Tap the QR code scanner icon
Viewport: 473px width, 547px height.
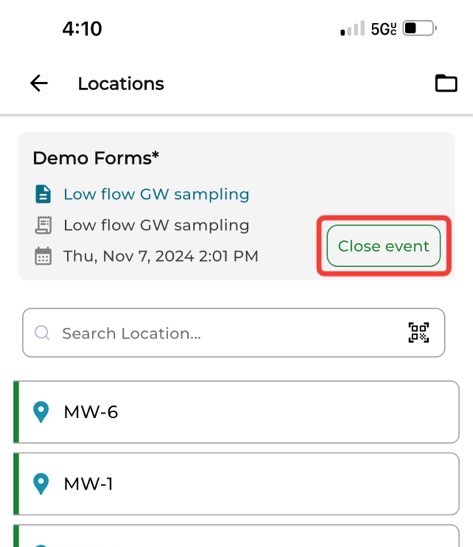pos(419,332)
